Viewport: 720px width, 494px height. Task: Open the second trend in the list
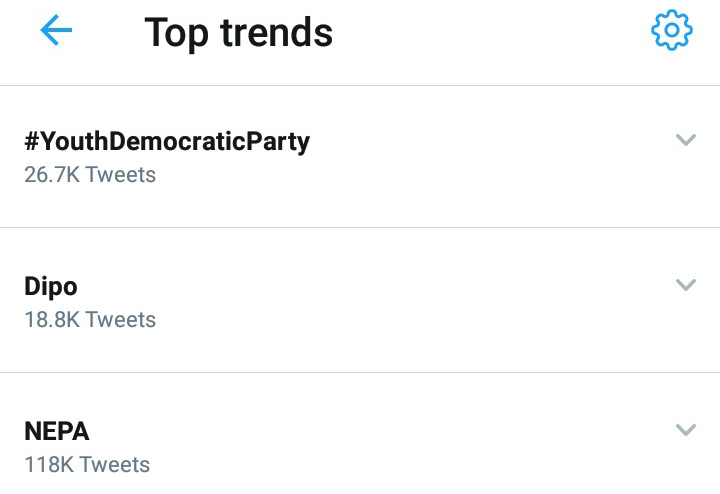(x=51, y=287)
